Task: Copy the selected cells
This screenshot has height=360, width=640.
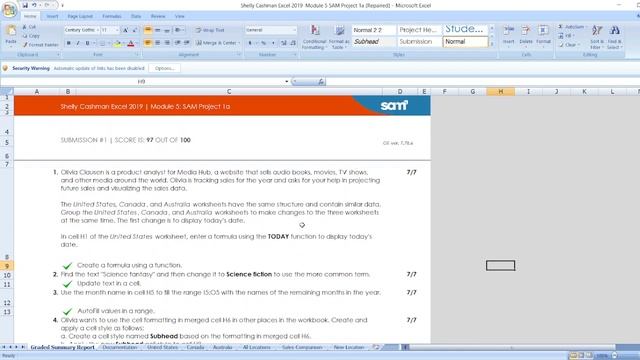Action: [31, 36]
